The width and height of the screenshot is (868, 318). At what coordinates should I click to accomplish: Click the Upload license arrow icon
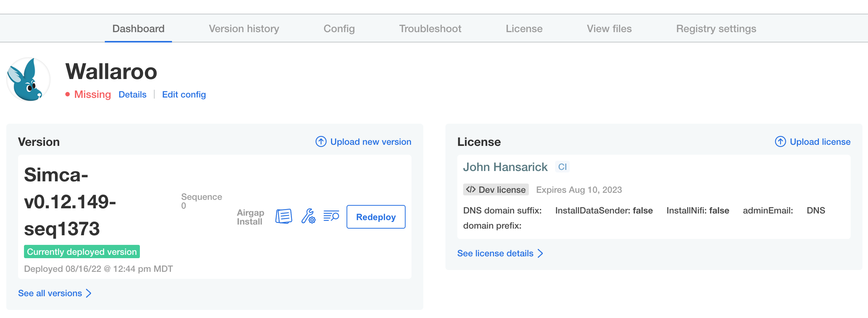780,142
